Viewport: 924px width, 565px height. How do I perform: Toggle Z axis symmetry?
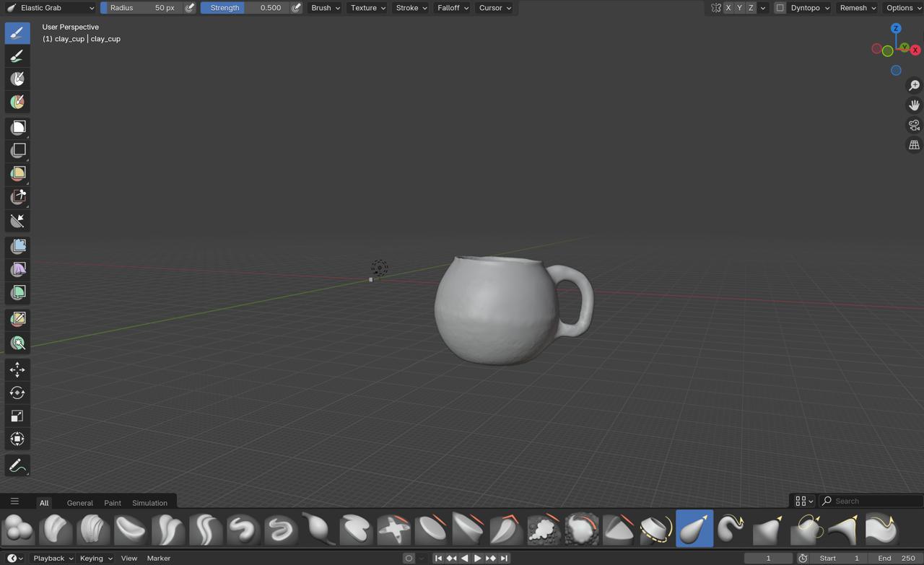pos(751,8)
